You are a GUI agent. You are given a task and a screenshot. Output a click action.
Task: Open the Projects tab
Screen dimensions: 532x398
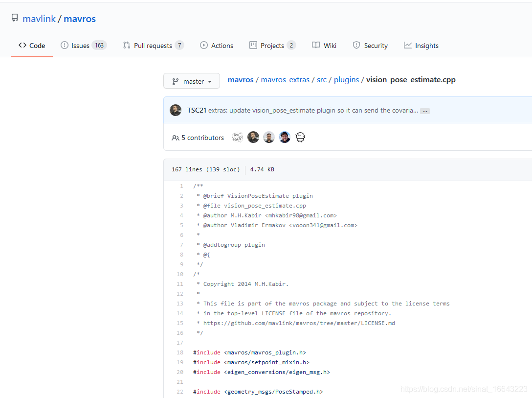(272, 46)
